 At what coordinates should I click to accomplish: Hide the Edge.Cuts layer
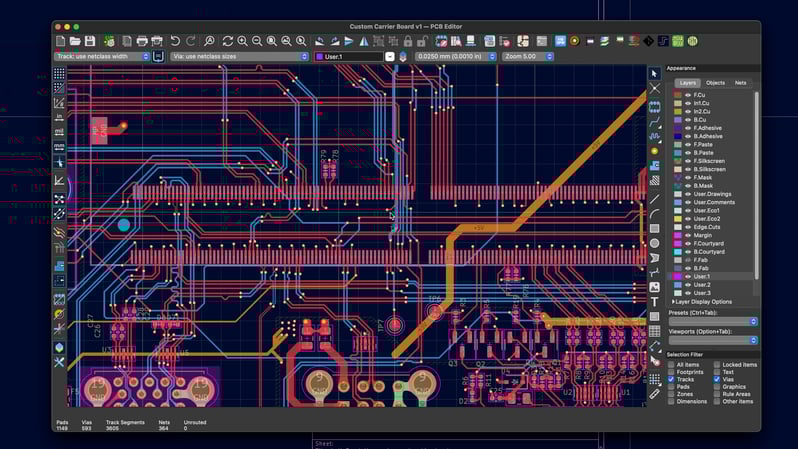click(x=688, y=227)
